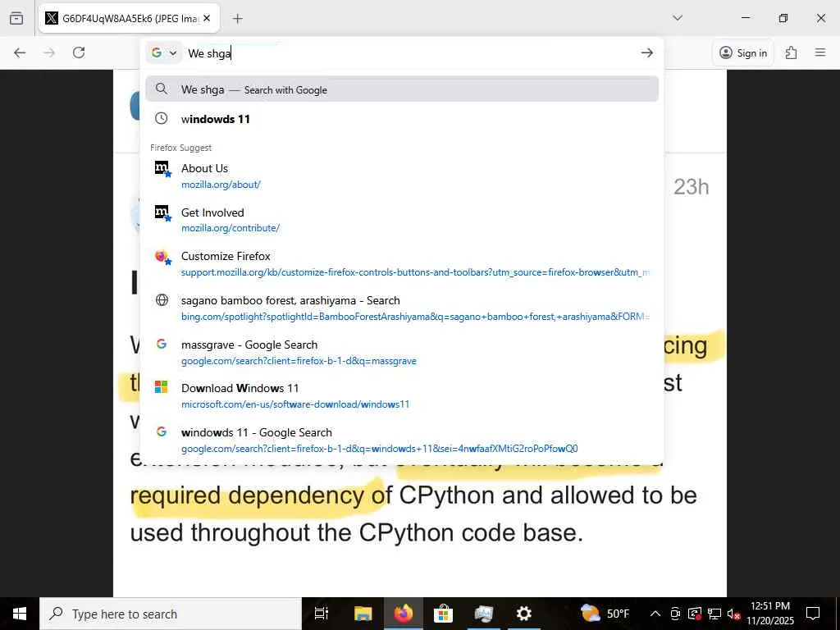
Task: Click the Firefox icon beside Customize Firefox
Action: click(162, 257)
